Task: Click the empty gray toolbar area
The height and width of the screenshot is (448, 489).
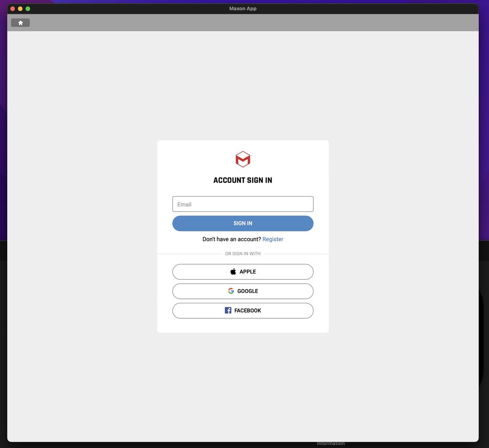Action: 245,23
